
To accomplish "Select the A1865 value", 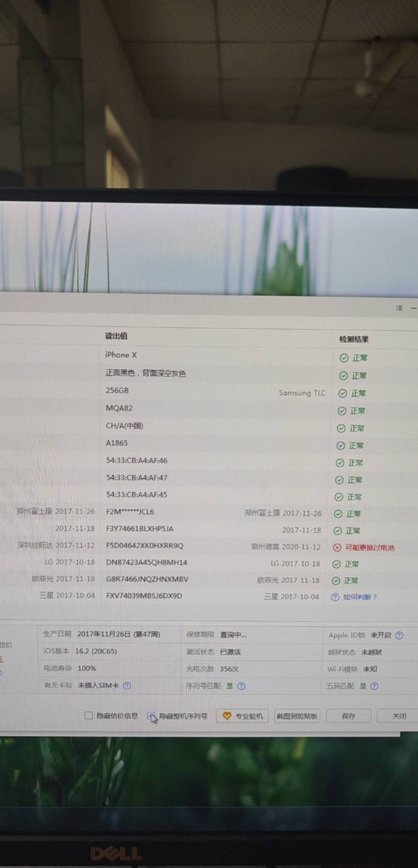I will [x=117, y=443].
